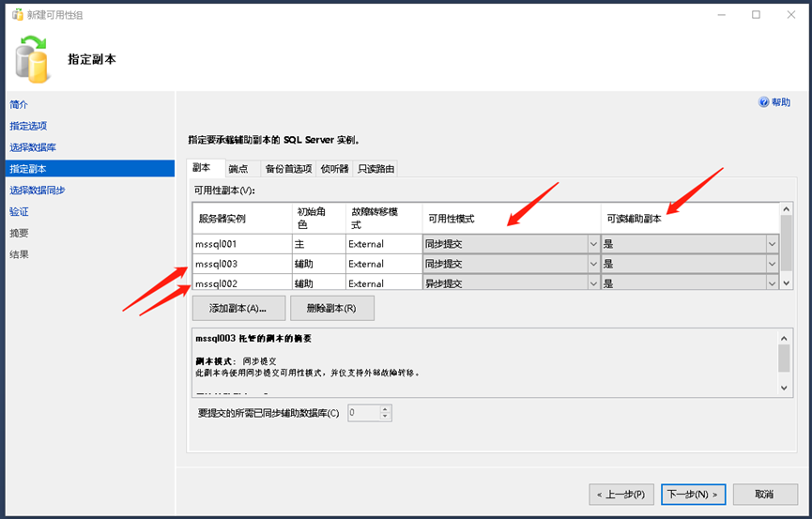Go to the 选择数据库 wizard page
Screen dimensions: 812x519
point(33,147)
